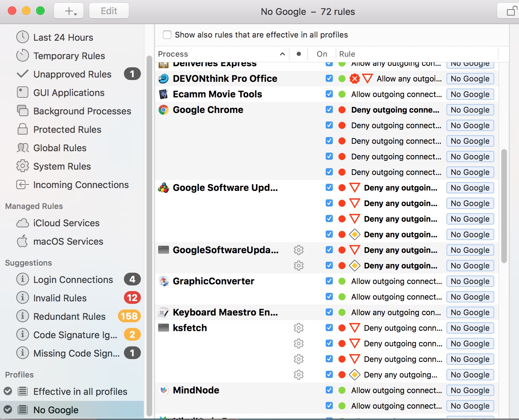The height and width of the screenshot is (420, 519).
Task: Click the No Google tag on DEVONthink row
Action: 470,79
